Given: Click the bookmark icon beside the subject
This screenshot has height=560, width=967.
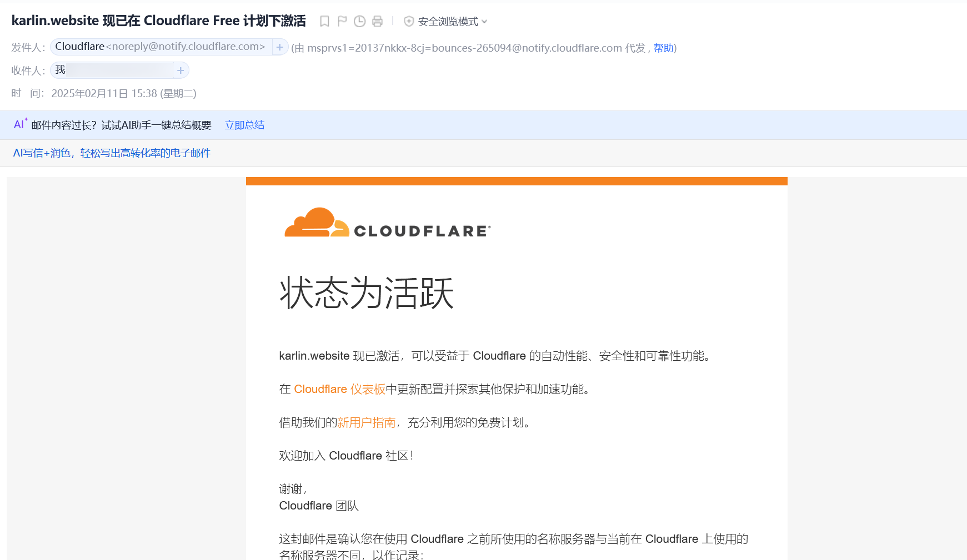Looking at the screenshot, I should pos(325,22).
